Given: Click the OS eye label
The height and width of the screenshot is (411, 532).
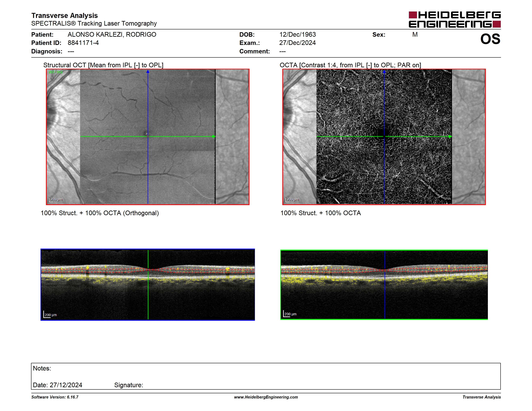Looking at the screenshot, I should point(490,39).
